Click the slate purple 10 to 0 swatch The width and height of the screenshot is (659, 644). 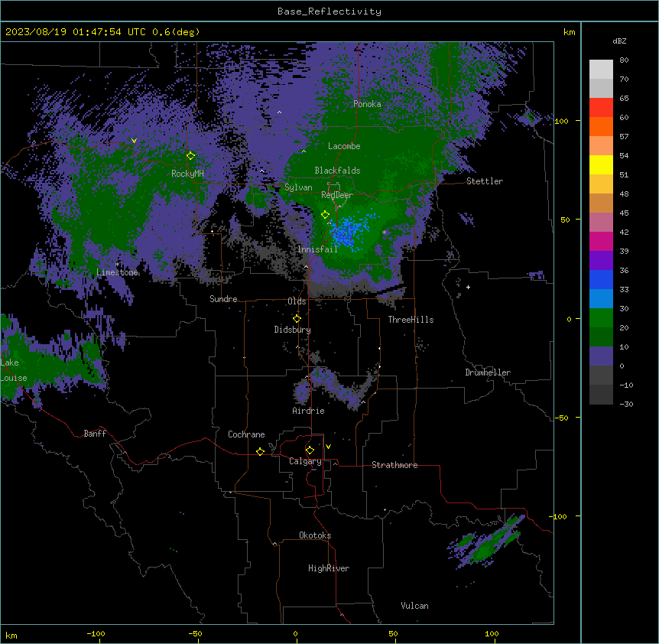601,356
